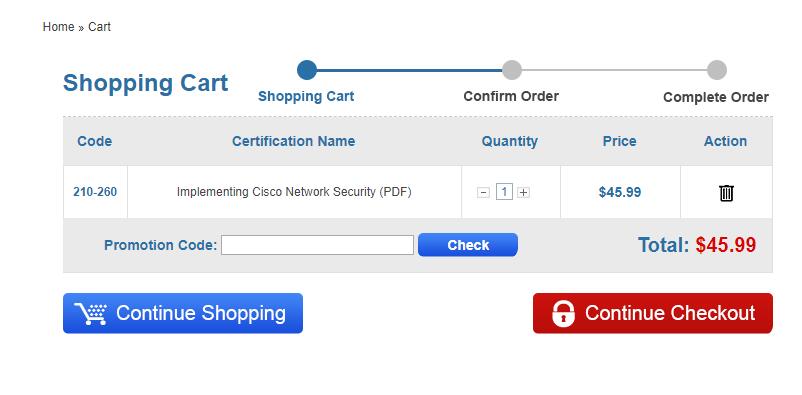The width and height of the screenshot is (802, 395).
Task: Open Implementing Cisco Network Security product name
Action: pos(294,192)
